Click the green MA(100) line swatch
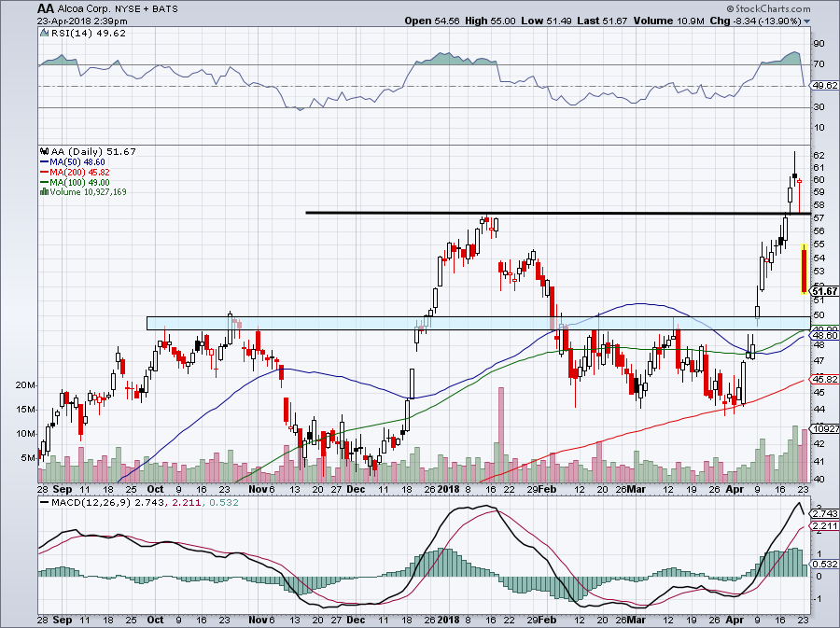This screenshot has height=628, width=840. coord(45,183)
